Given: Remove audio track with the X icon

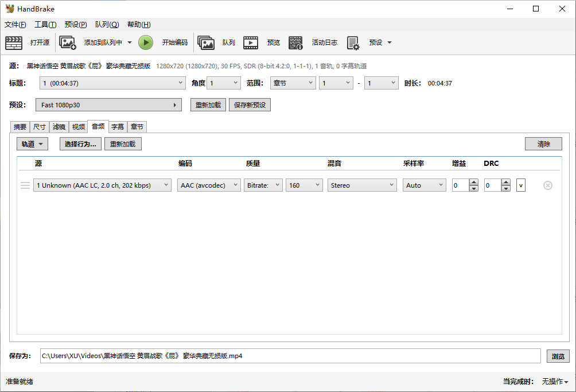Looking at the screenshot, I should [547, 185].
